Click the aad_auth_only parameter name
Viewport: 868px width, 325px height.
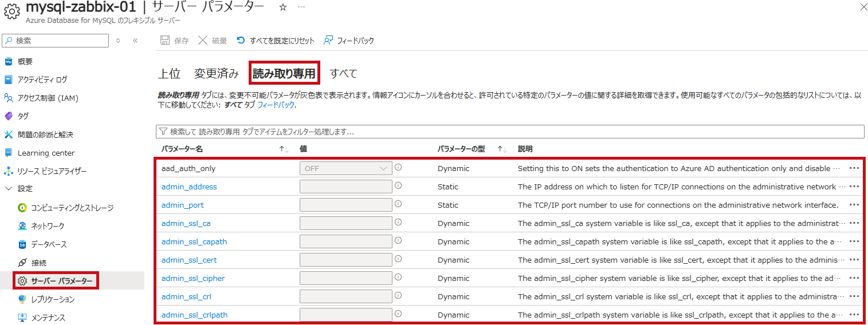tap(188, 168)
